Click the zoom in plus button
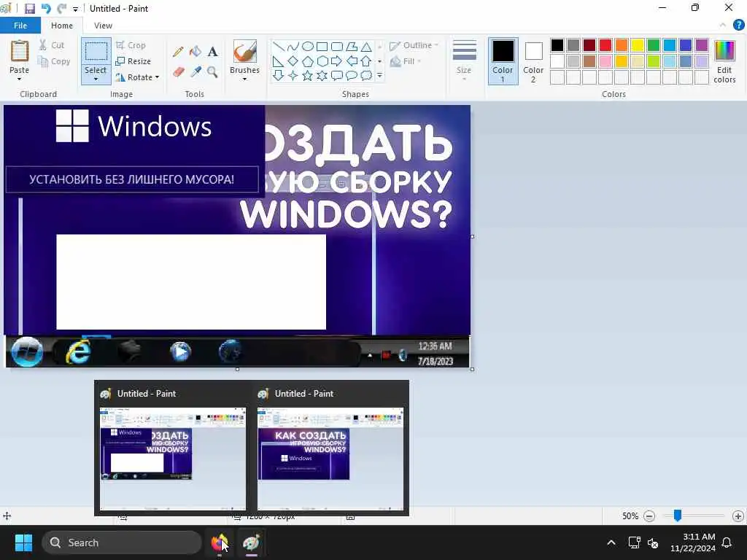 click(x=738, y=516)
